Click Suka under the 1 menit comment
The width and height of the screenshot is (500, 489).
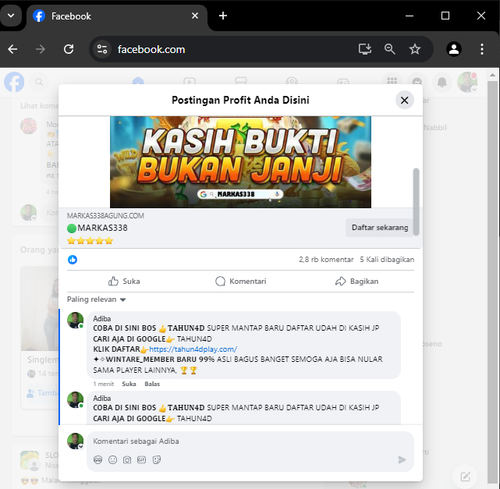[129, 384]
